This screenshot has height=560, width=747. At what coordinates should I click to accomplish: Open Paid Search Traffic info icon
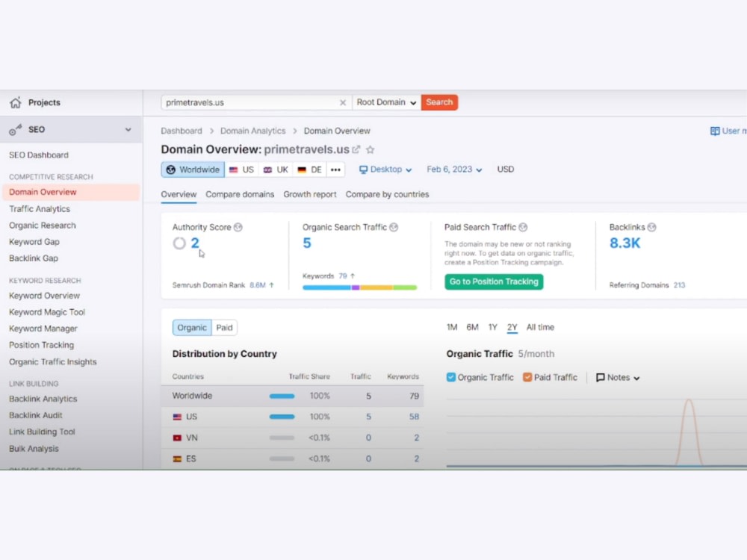click(523, 228)
